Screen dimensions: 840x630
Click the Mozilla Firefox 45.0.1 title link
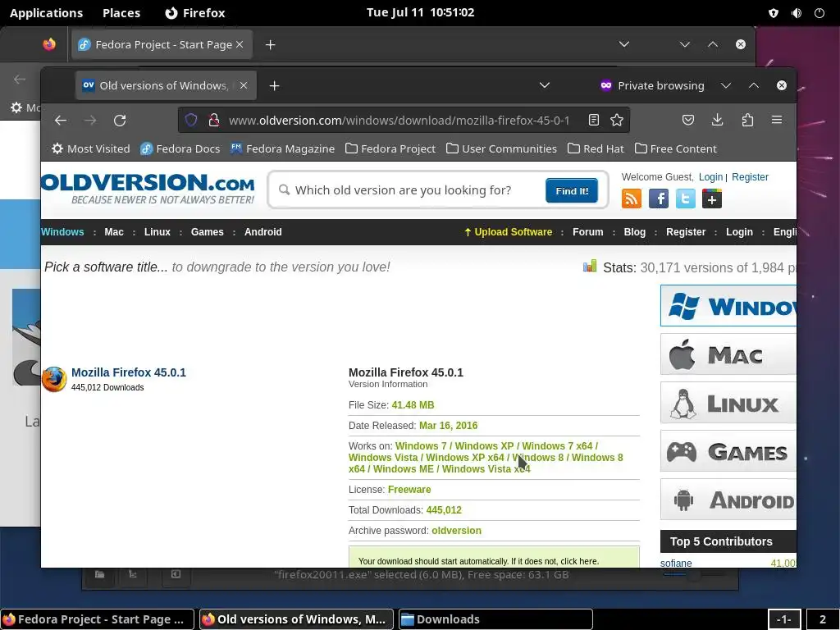(129, 372)
